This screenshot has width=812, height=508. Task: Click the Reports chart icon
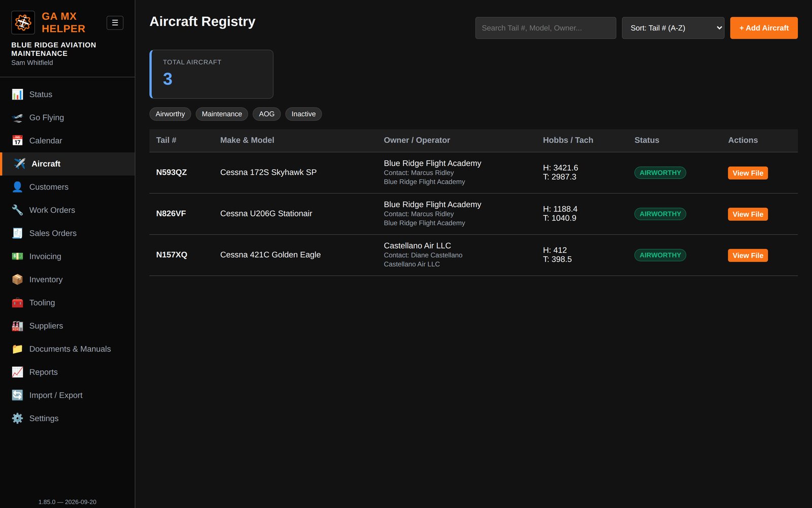pos(17,372)
